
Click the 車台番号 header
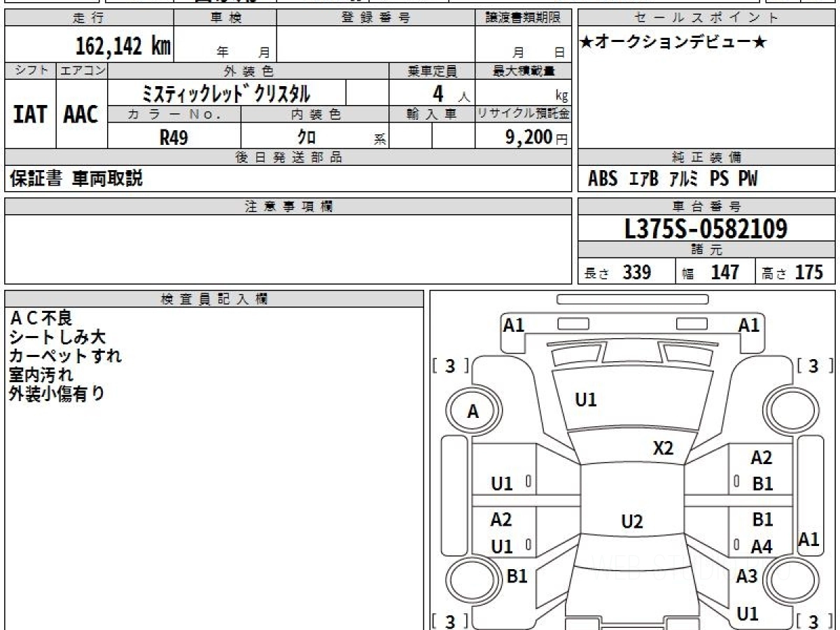click(707, 206)
